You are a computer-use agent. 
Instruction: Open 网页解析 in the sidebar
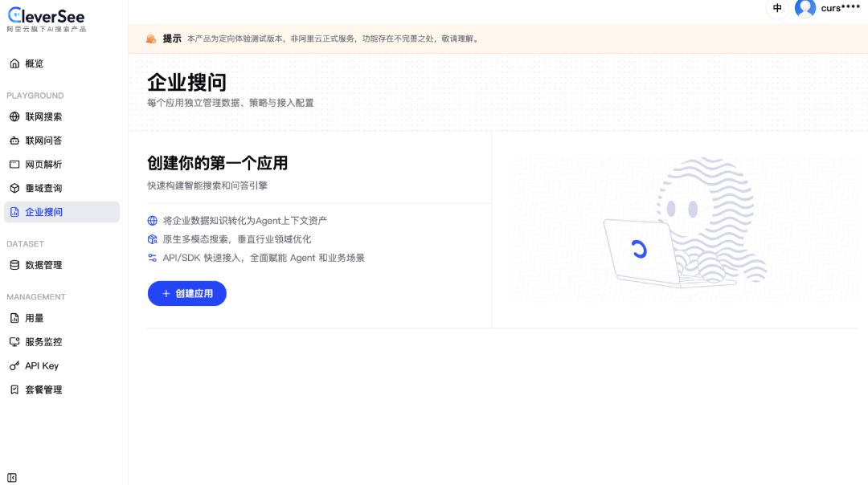point(61,165)
